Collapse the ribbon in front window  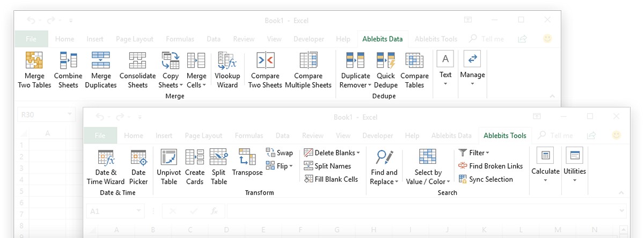click(x=621, y=192)
